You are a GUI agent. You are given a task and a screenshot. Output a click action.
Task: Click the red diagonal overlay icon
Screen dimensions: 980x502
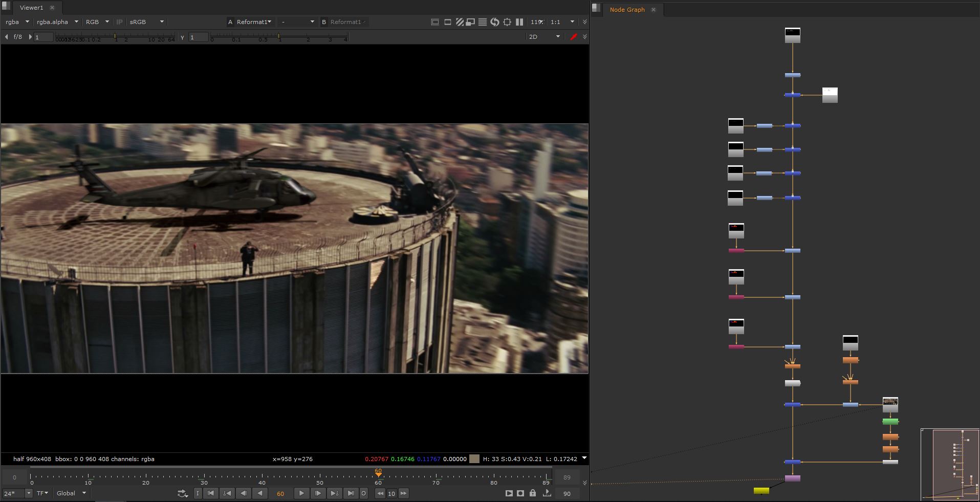pos(574,37)
